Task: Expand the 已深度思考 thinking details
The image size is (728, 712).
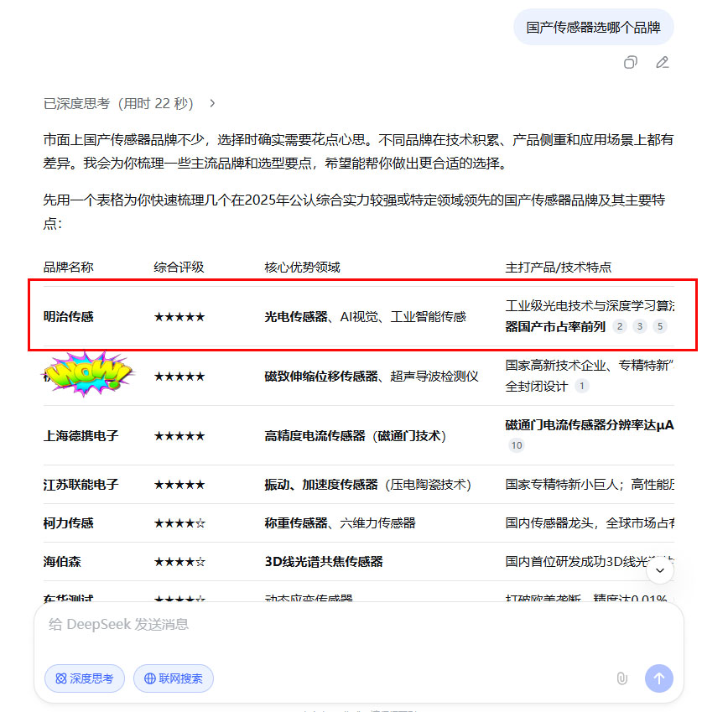Action: [130, 103]
